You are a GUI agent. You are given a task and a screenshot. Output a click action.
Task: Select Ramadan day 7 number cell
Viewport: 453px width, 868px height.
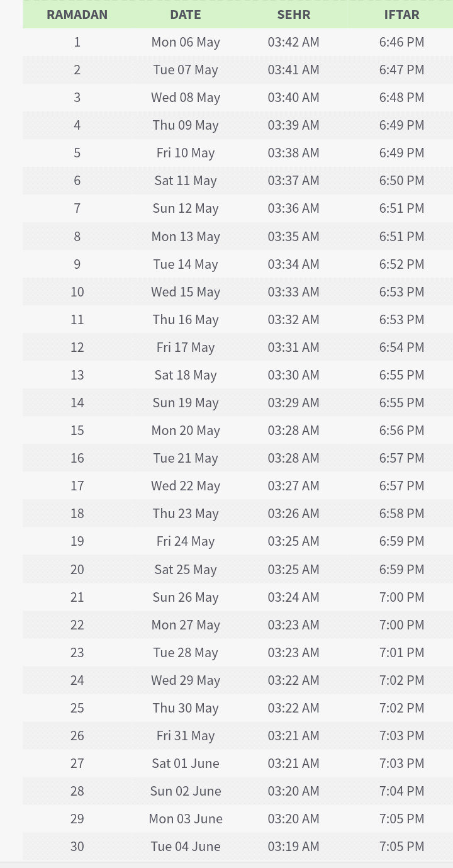(77, 208)
